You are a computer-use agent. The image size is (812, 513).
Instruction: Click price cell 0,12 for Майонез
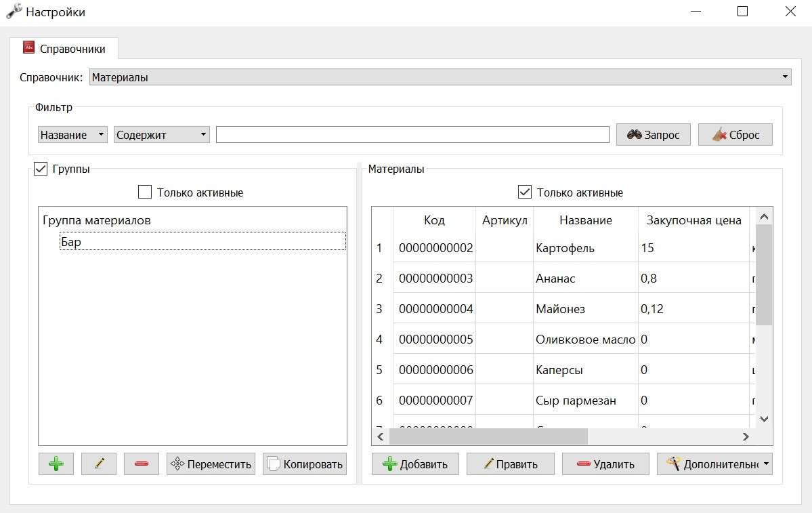pyautogui.click(x=694, y=309)
